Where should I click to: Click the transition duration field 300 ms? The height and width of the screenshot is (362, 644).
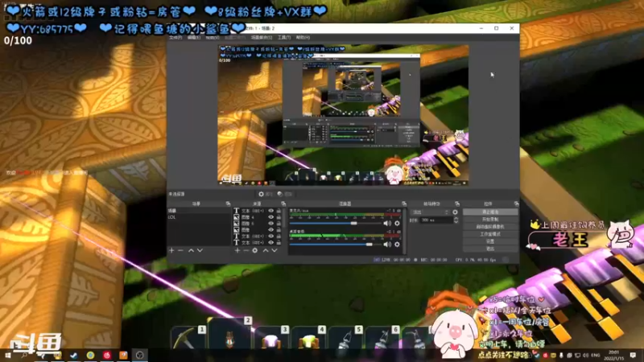coord(436,220)
